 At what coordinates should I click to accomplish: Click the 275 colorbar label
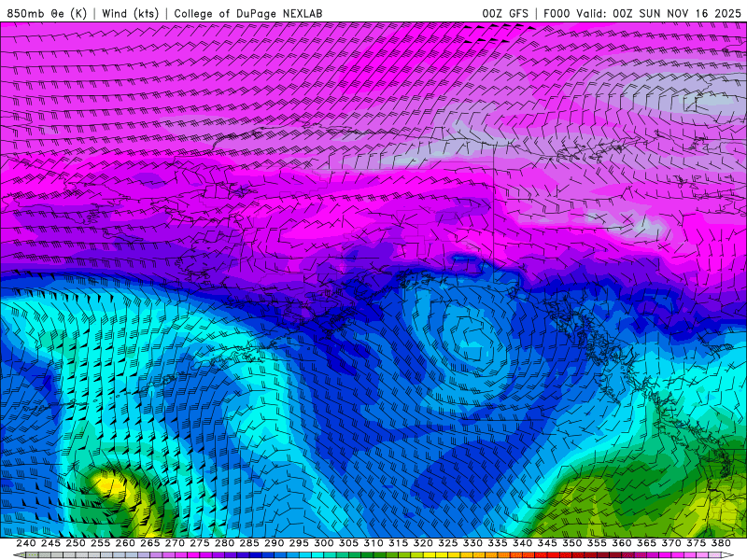(x=199, y=543)
